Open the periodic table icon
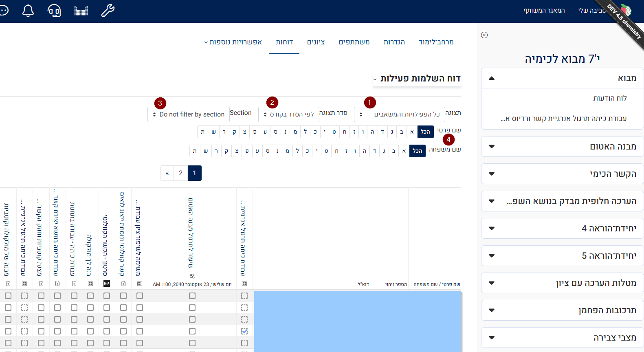The image size is (644, 352). (81, 11)
